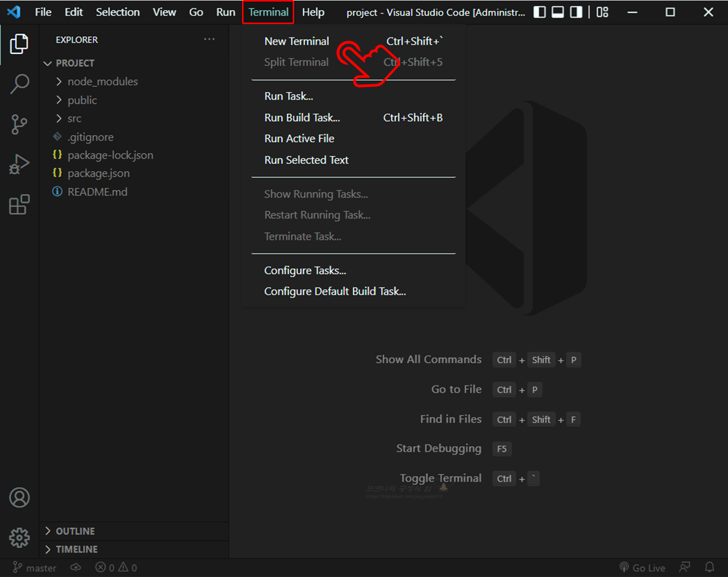Screen dimensions: 728x577
Task: Open the Manage gear icon
Action: (x=19, y=538)
